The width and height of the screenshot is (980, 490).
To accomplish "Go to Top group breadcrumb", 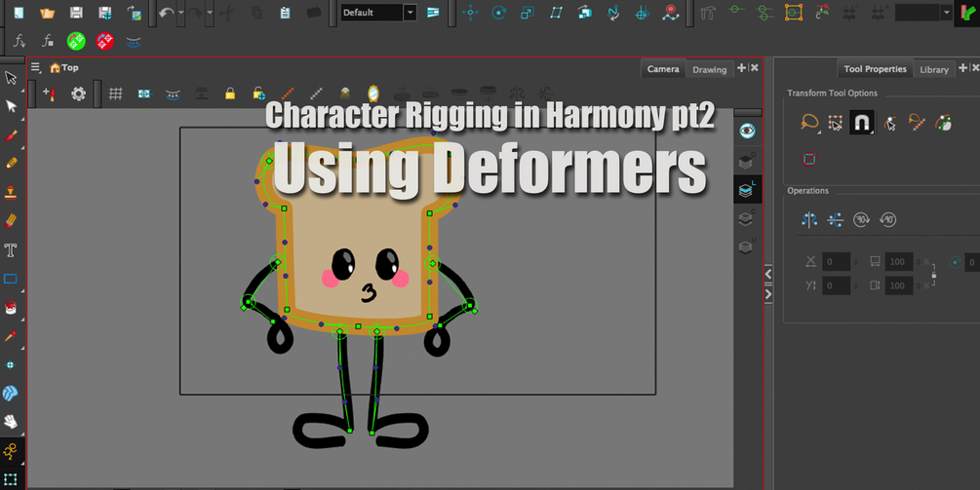I will pos(64,67).
